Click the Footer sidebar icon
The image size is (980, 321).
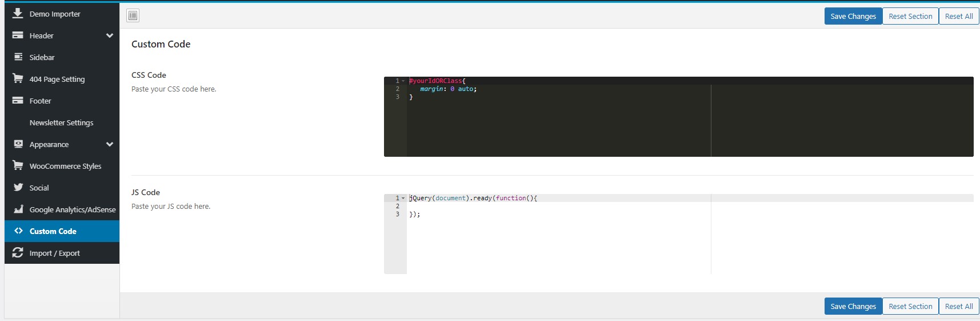[18, 100]
